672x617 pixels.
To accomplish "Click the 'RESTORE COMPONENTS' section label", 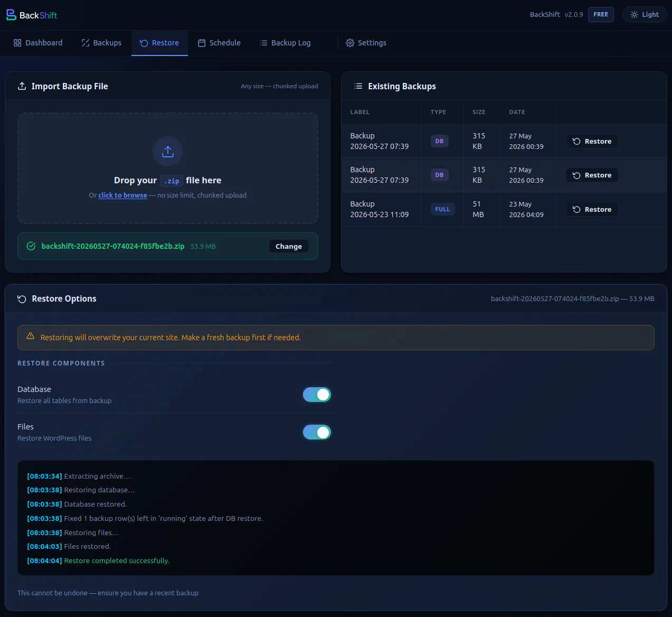I will point(61,363).
